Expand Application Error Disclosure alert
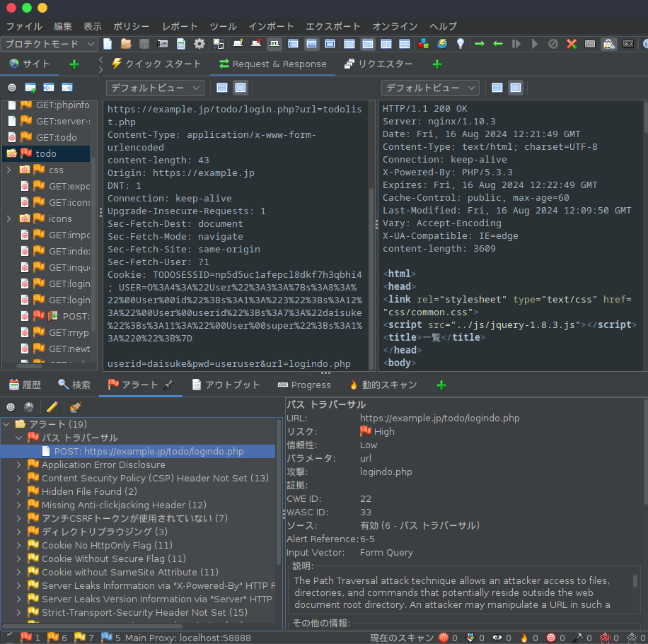This screenshot has height=644, width=648. click(18, 464)
